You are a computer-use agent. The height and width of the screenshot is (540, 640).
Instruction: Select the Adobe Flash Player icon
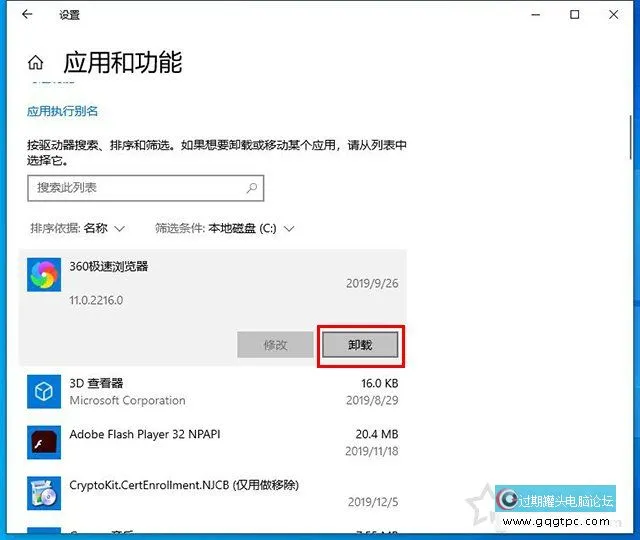coord(44,442)
